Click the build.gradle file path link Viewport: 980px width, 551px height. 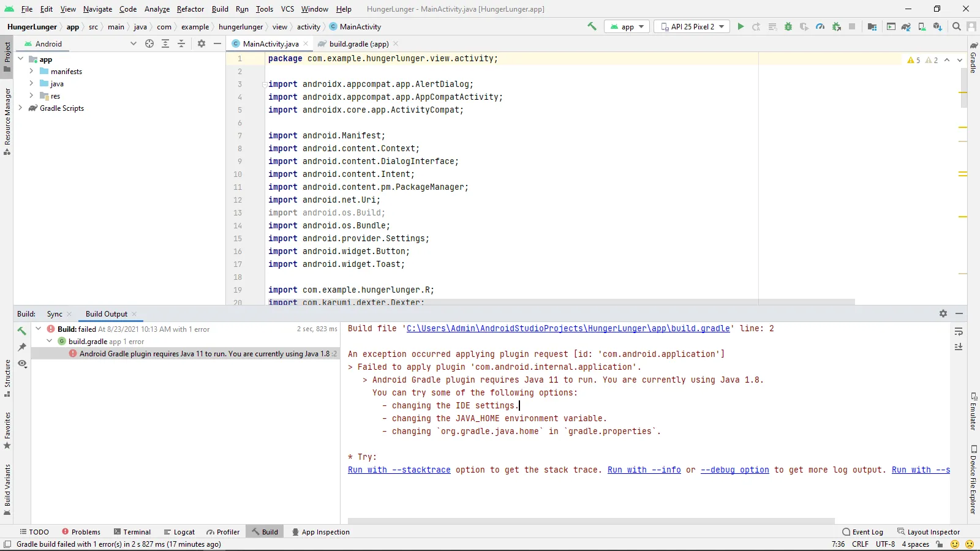coord(568,328)
